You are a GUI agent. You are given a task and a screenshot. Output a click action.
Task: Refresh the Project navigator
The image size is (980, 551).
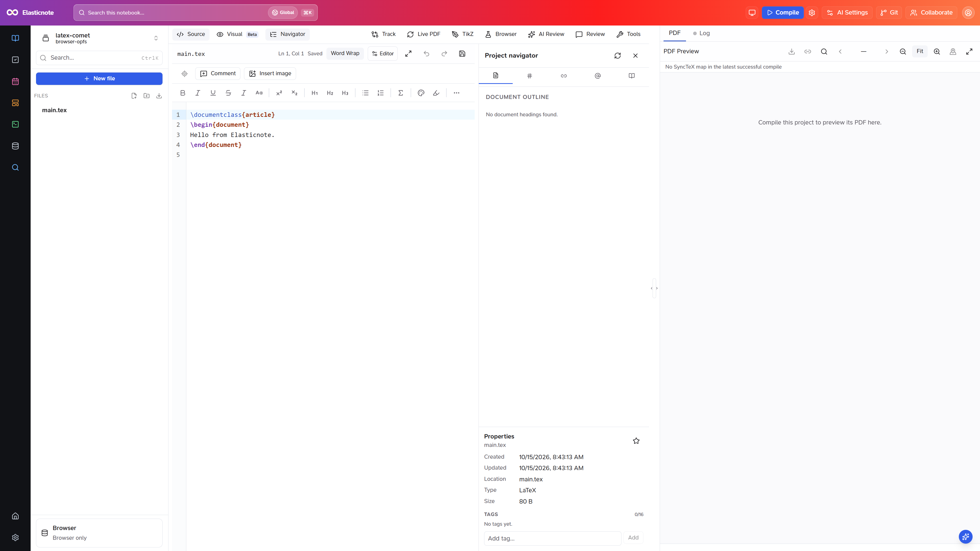617,56
